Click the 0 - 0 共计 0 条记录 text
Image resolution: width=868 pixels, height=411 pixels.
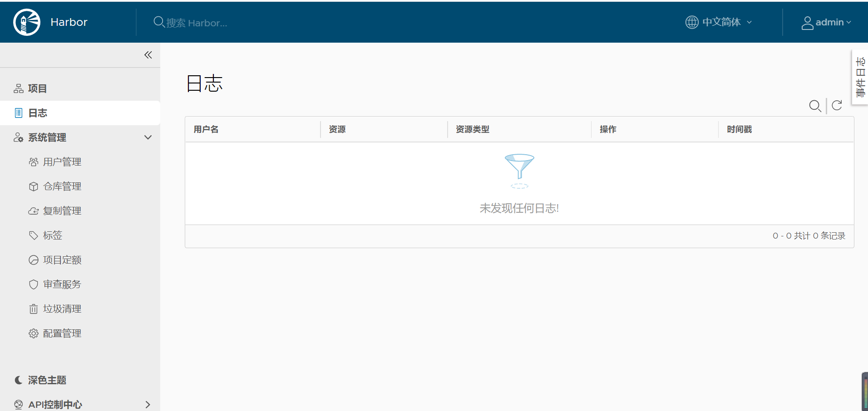pyautogui.click(x=809, y=236)
